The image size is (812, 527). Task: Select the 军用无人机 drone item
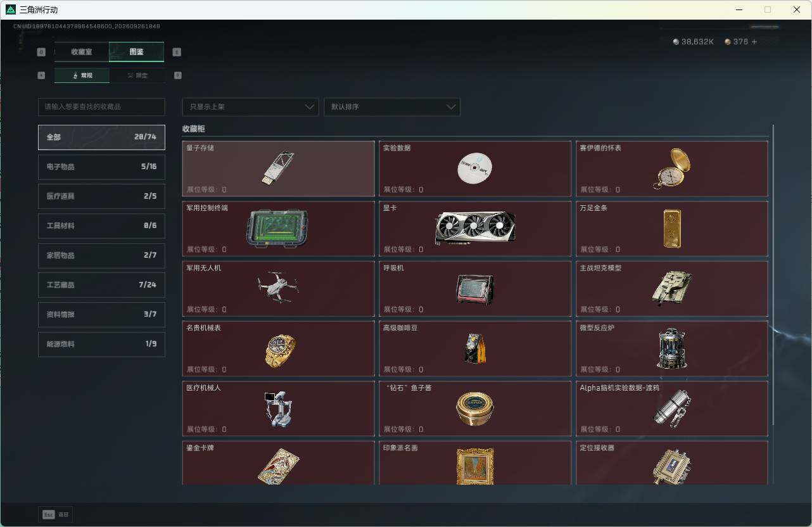(x=278, y=289)
